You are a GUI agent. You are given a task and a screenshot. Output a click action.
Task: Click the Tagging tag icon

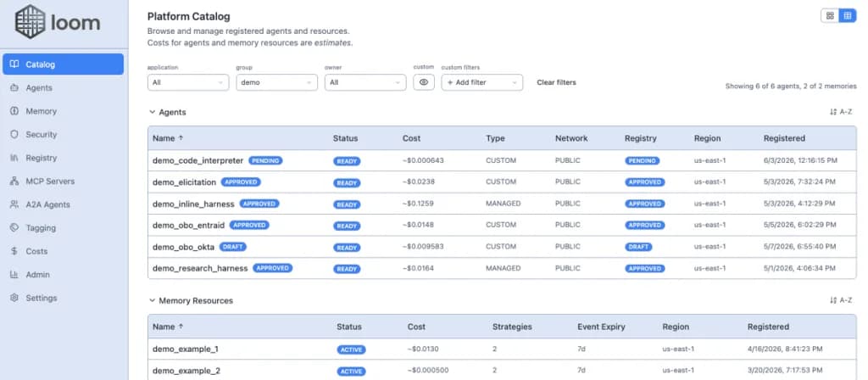[14, 227]
